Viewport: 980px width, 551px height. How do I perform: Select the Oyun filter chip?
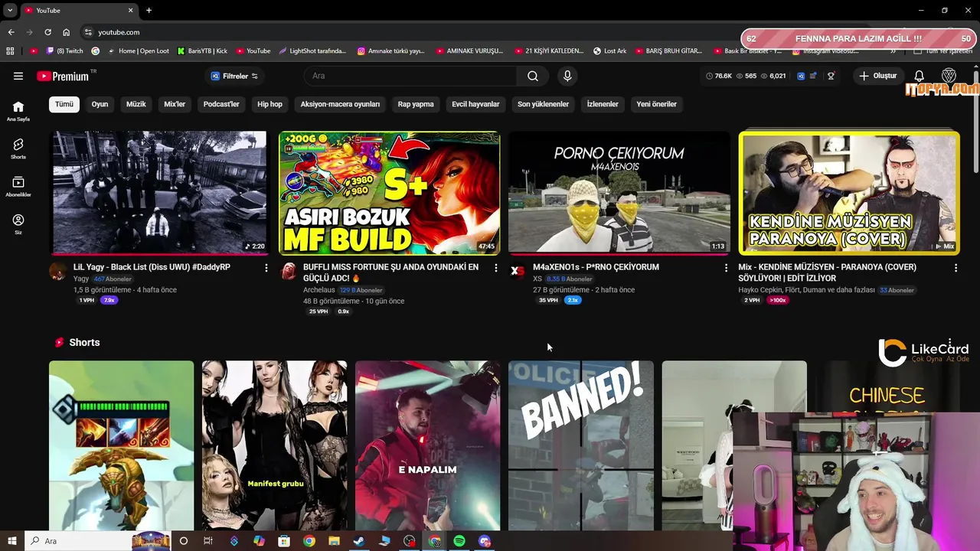pos(100,104)
